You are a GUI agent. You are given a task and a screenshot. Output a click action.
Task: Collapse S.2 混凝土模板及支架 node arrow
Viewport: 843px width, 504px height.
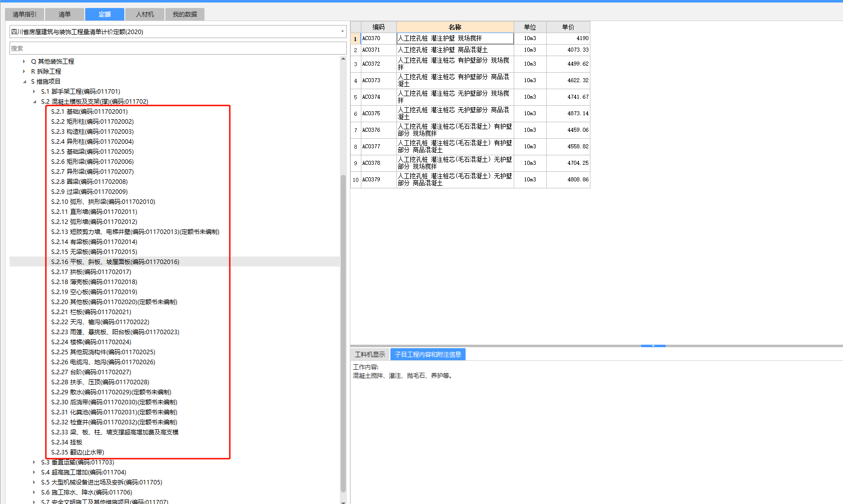coord(34,102)
